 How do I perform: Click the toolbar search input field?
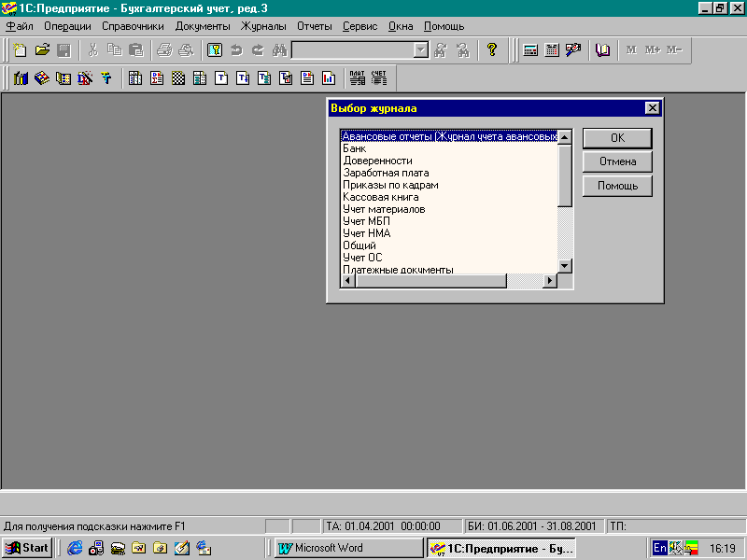tap(353, 50)
